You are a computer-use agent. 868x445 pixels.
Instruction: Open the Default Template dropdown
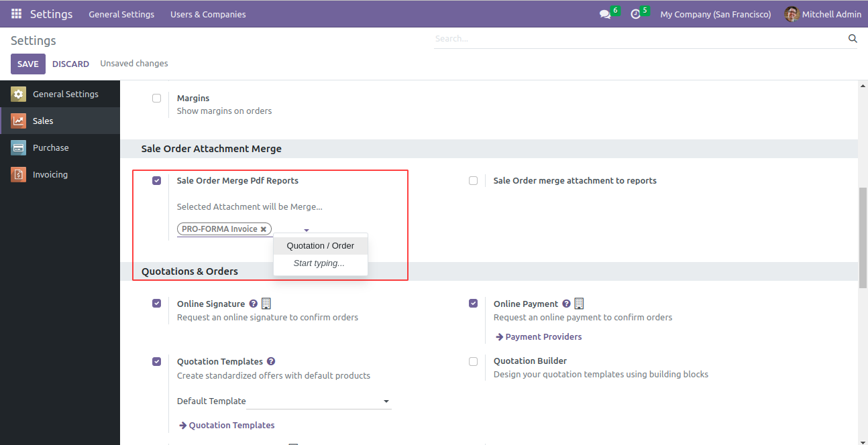pos(319,401)
